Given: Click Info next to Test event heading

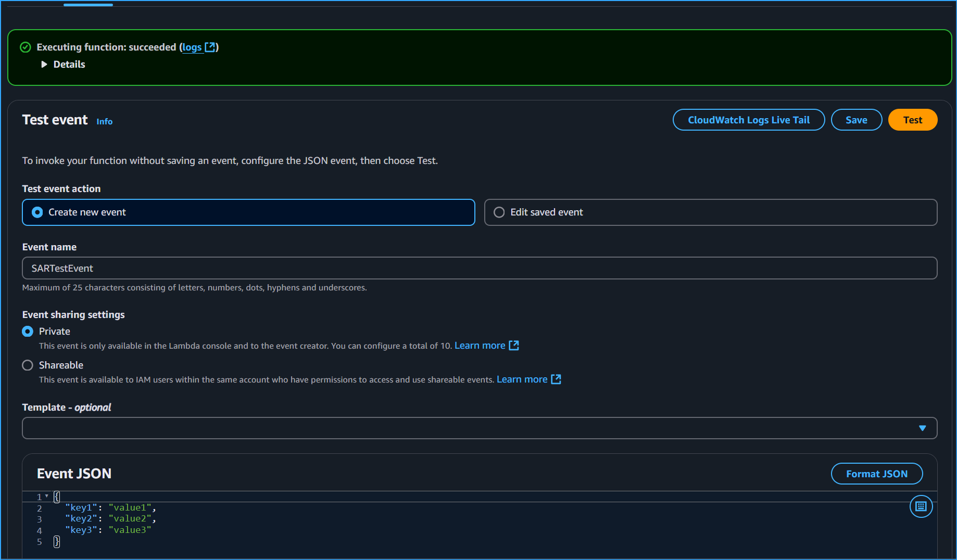Looking at the screenshot, I should pyautogui.click(x=104, y=121).
